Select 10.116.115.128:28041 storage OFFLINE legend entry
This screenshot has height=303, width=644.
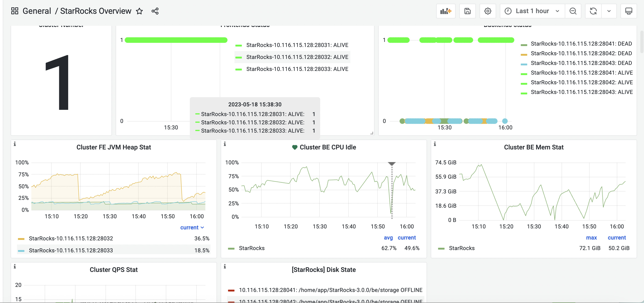(331, 290)
